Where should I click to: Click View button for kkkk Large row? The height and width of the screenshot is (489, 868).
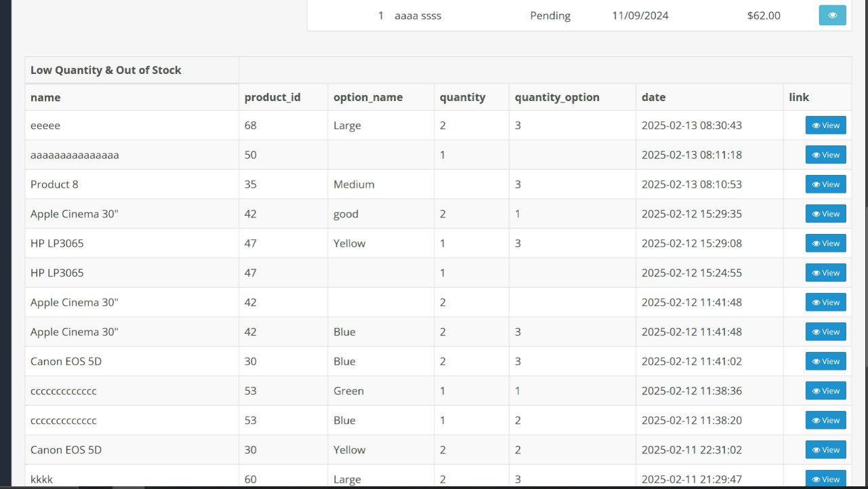(x=825, y=479)
